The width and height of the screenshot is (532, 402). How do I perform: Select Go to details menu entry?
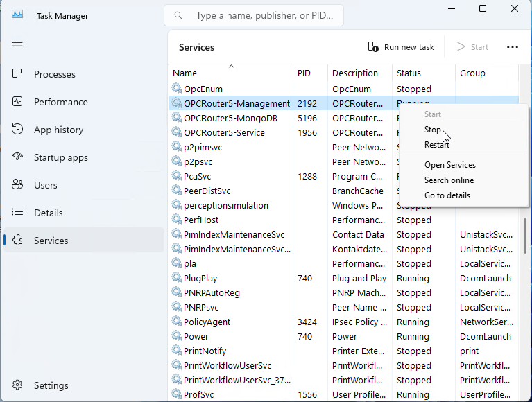447,195
